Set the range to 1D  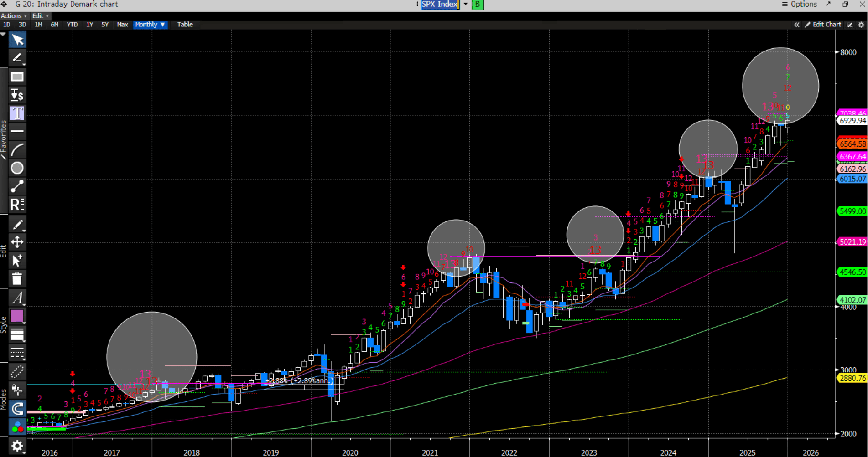click(7, 25)
